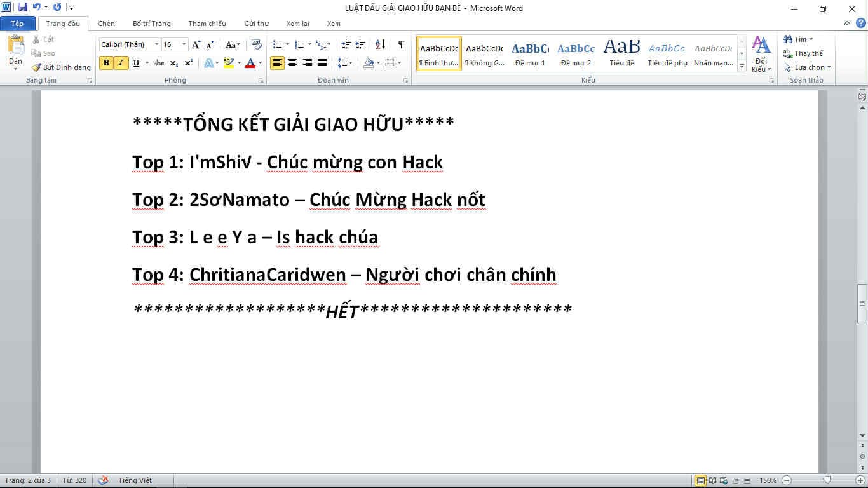Toggle Italic formatting button
The image size is (868, 488).
[x=121, y=63]
